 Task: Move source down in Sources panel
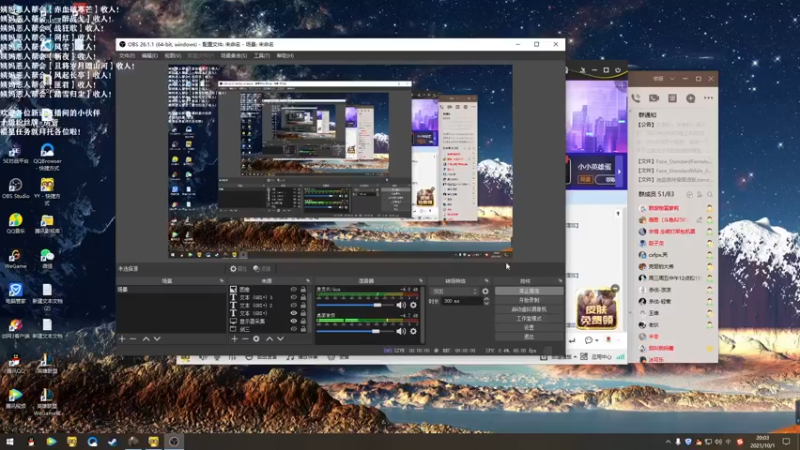click(280, 339)
